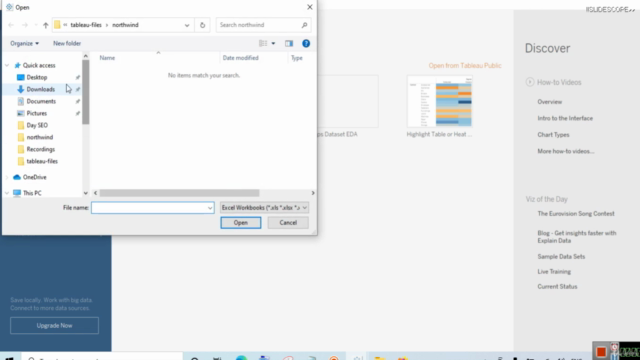Open Intro to the Interface link
Image resolution: width=640 pixels, height=360 pixels.
click(x=565, y=118)
